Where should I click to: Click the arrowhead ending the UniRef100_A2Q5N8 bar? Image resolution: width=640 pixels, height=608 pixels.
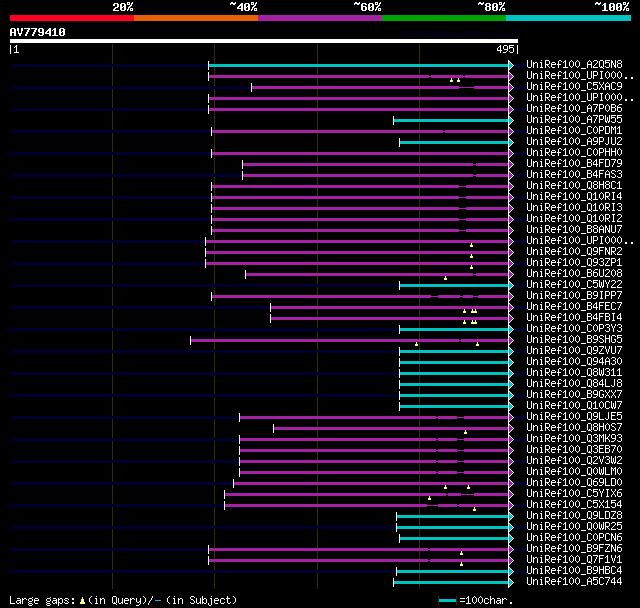511,65
